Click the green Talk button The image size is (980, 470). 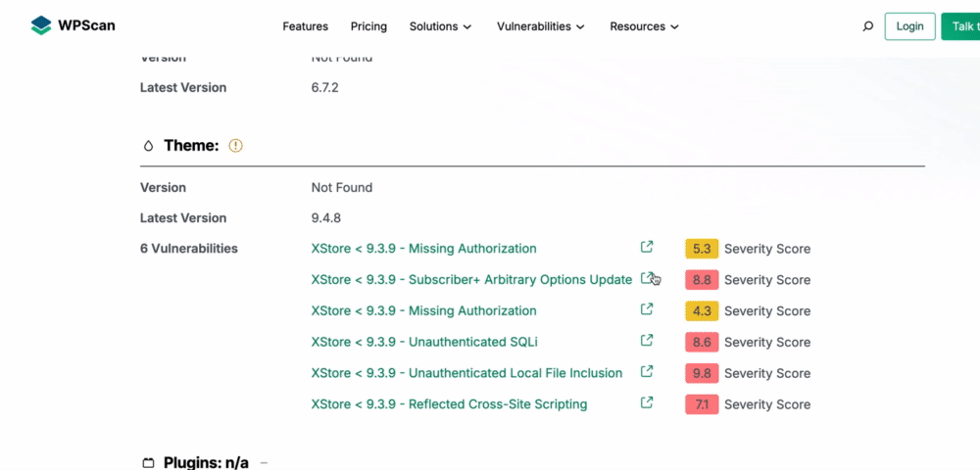960,26
